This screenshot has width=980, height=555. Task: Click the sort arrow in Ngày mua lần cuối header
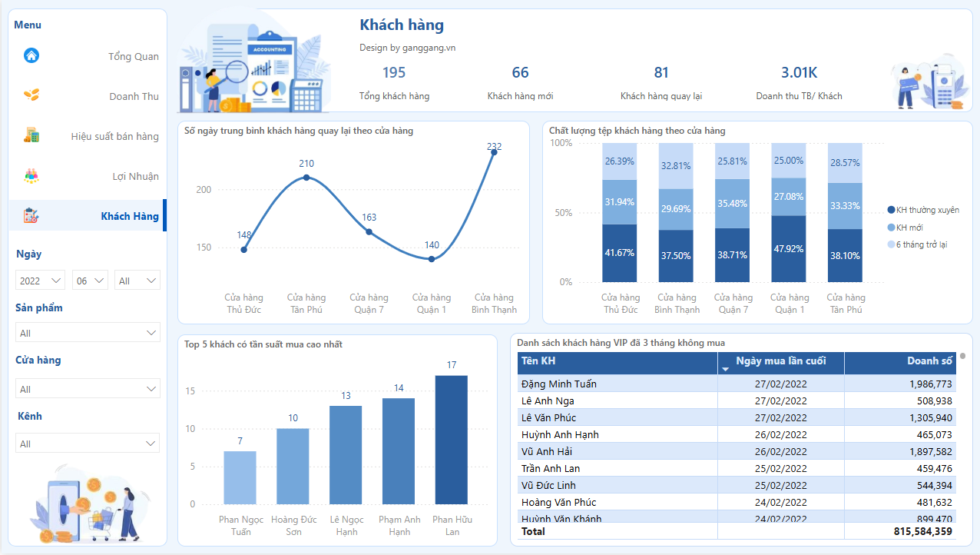(x=726, y=370)
